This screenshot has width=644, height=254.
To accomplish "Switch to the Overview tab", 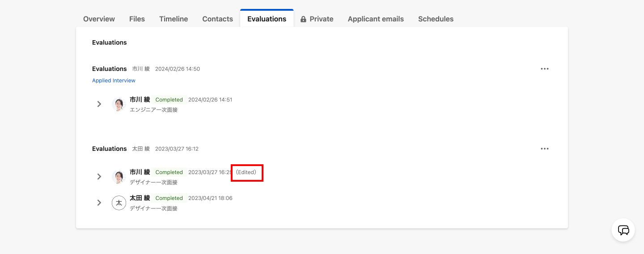I will pyautogui.click(x=99, y=19).
